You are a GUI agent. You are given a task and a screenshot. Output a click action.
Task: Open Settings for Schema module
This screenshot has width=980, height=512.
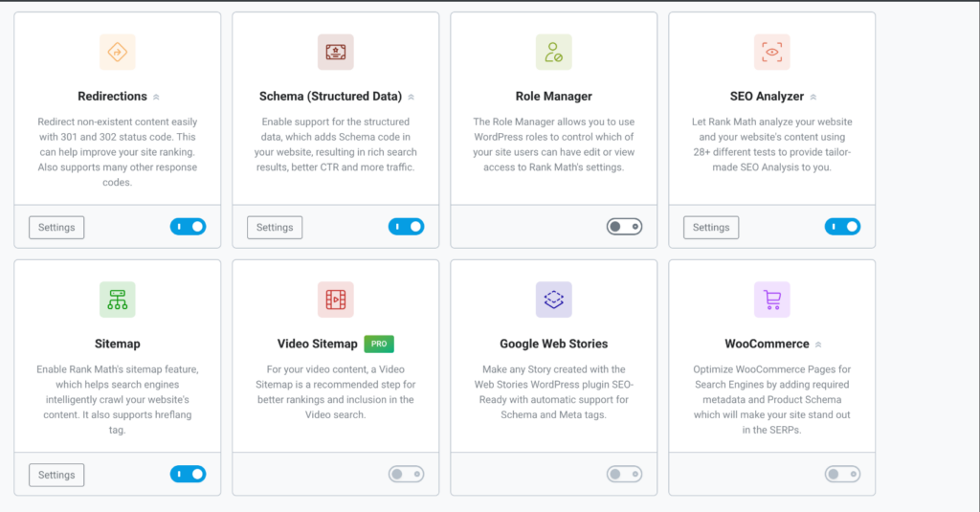pyautogui.click(x=275, y=228)
